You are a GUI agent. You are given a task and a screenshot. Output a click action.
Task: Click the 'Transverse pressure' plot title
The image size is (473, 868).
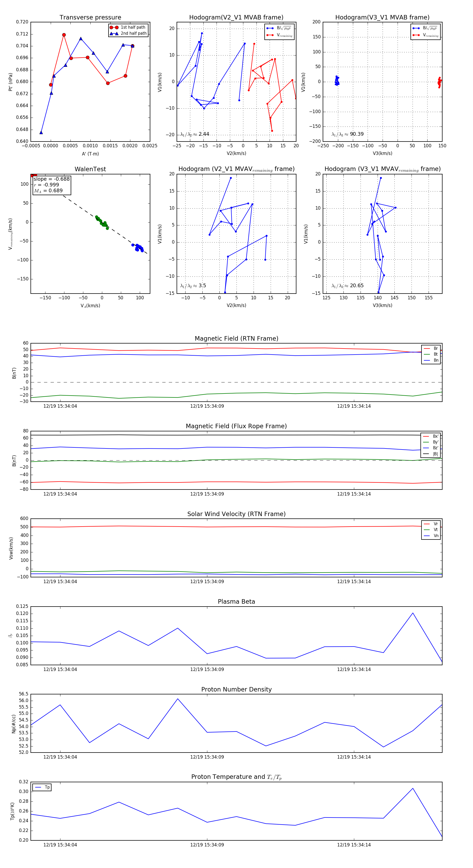[x=90, y=18]
